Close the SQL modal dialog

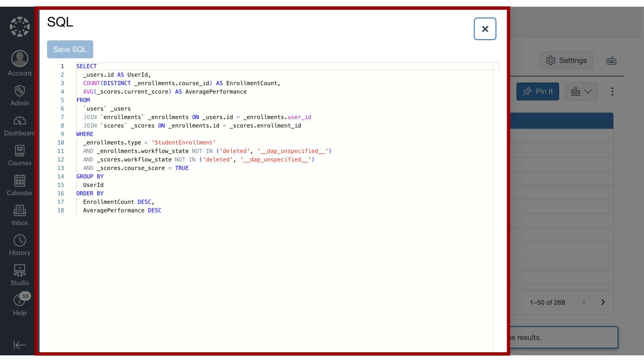point(485,29)
